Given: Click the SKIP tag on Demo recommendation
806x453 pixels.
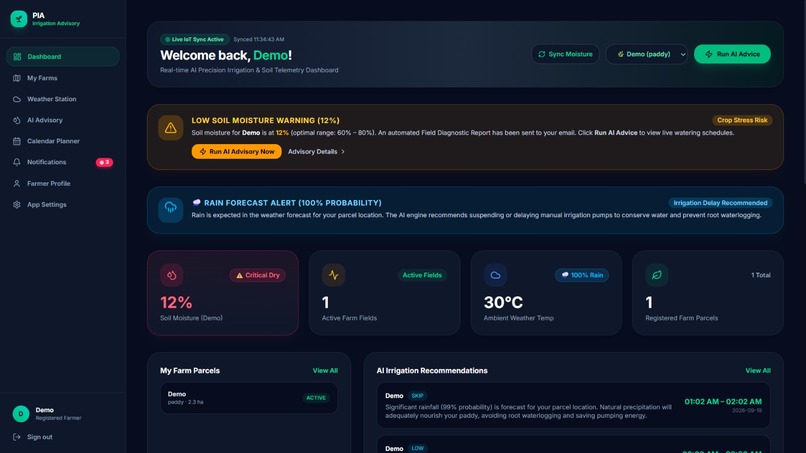Looking at the screenshot, I should (x=417, y=396).
